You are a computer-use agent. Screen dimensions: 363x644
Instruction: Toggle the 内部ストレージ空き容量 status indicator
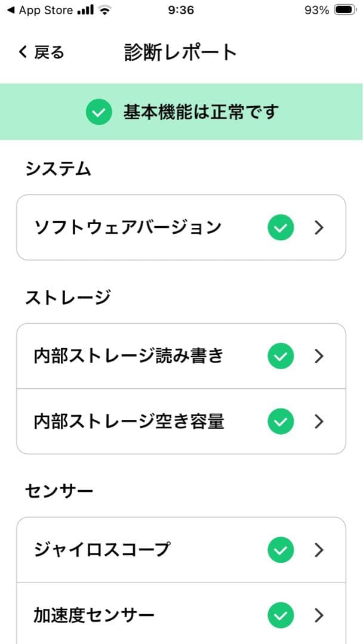point(280,422)
